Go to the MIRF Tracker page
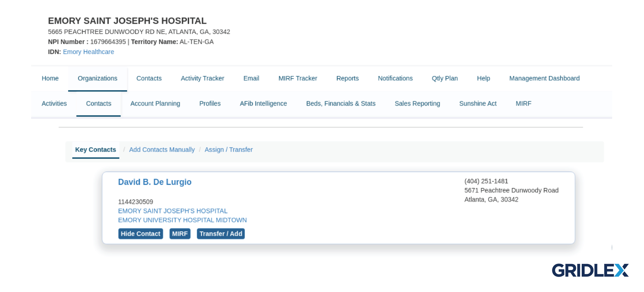This screenshot has width=644, height=292. [298, 78]
